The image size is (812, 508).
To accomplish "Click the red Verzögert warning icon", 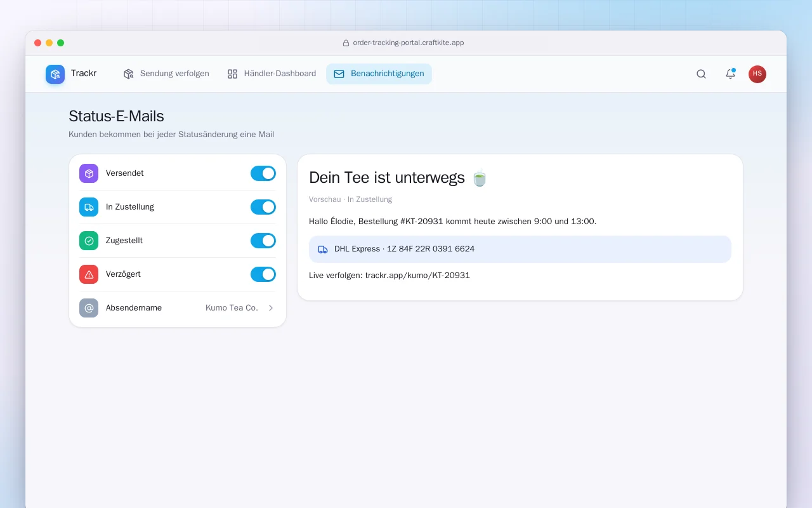I will [89, 274].
